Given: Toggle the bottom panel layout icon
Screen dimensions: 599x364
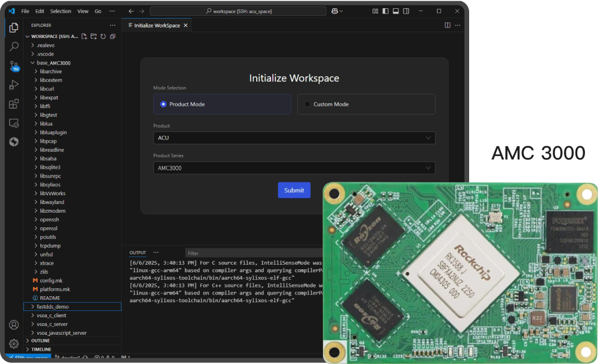Looking at the screenshot, I should (396, 11).
